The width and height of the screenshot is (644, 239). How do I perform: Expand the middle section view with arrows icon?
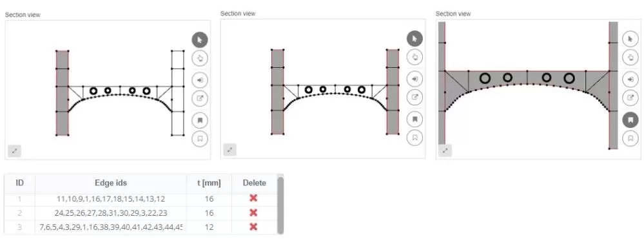click(230, 150)
